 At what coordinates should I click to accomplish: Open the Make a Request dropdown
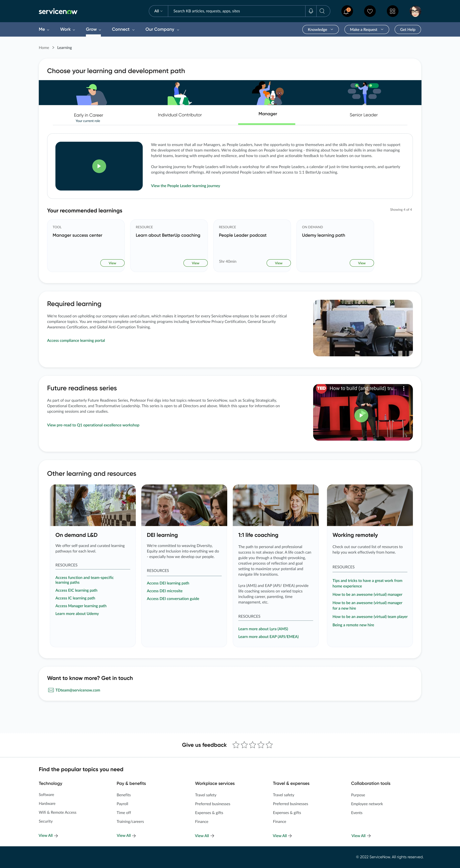point(367,30)
